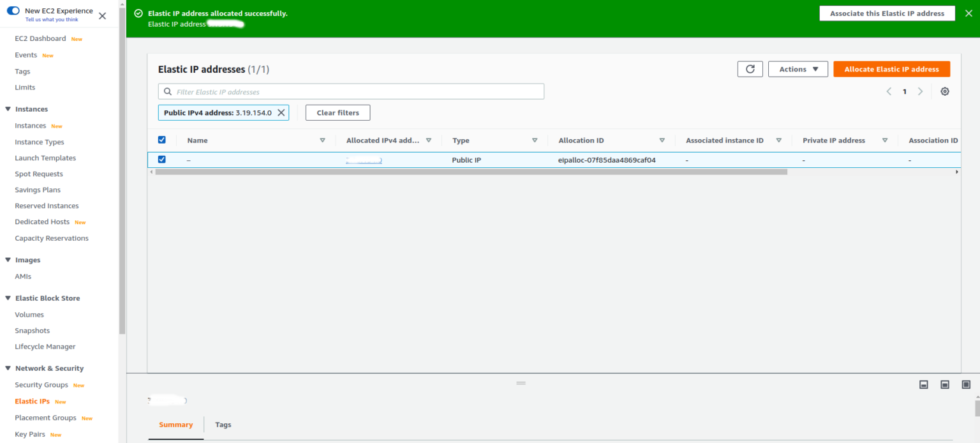980x443 pixels.
Task: Check the select-all checkbox in table header
Action: 161,139
